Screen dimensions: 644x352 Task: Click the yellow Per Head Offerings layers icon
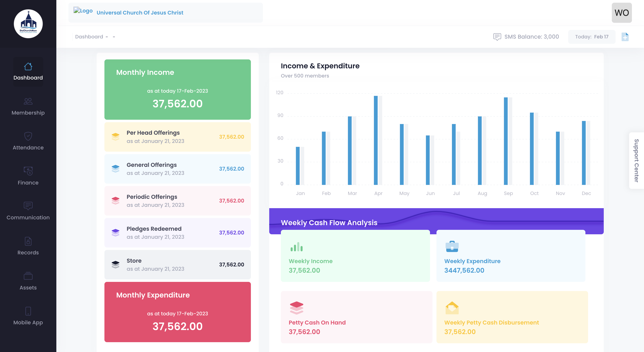click(x=116, y=136)
